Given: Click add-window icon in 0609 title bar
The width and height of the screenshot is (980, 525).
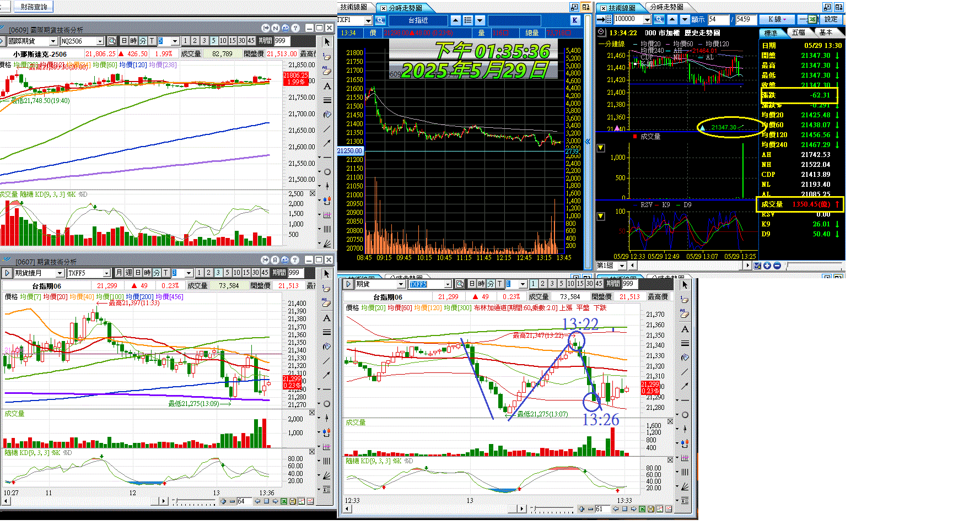Looking at the screenshot, I should click(286, 28).
